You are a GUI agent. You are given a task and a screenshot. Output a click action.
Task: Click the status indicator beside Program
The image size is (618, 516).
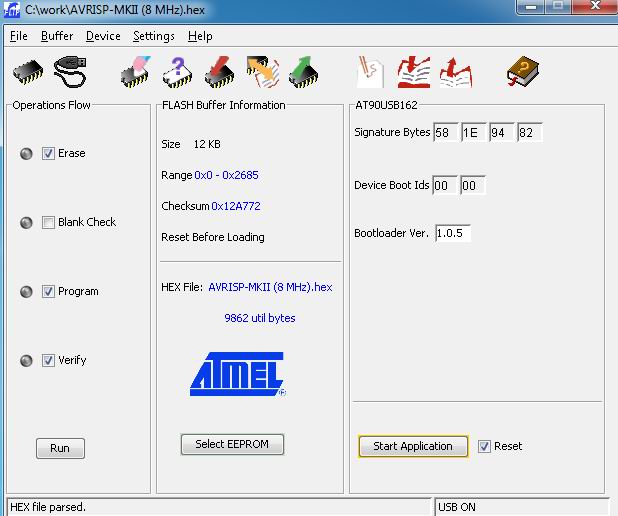point(26,292)
